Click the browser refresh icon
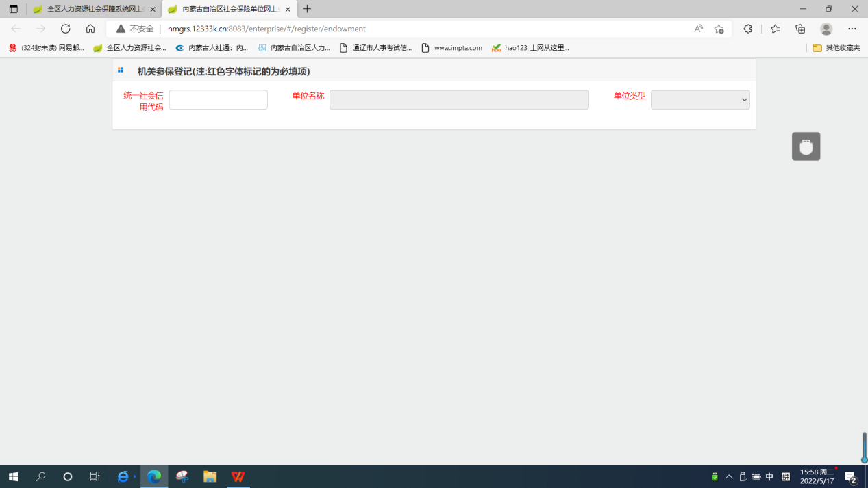This screenshot has width=868, height=488. click(x=66, y=29)
